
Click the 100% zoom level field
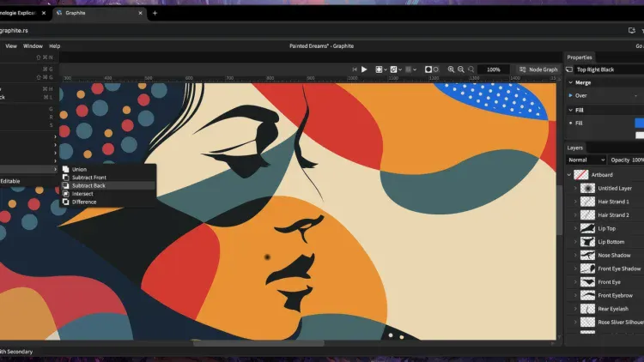493,69
